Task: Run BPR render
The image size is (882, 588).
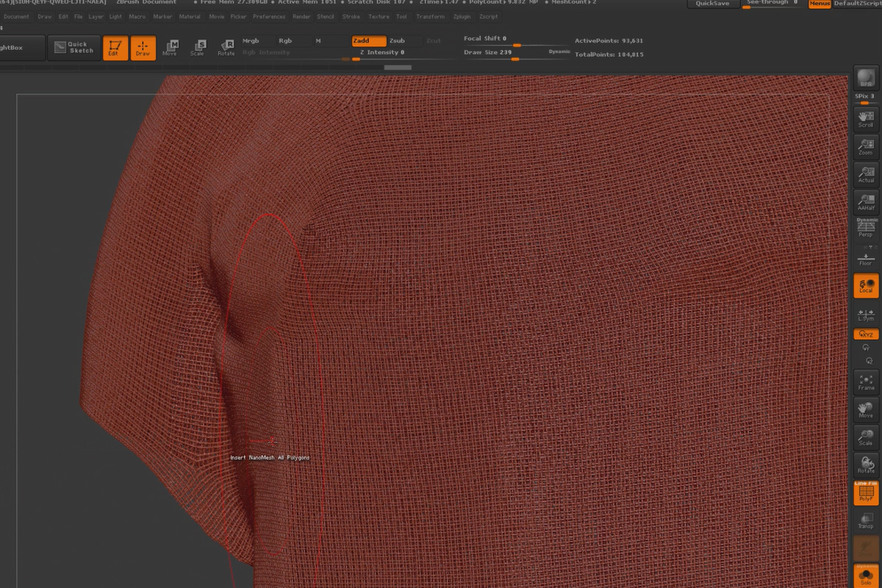Action: point(866,79)
